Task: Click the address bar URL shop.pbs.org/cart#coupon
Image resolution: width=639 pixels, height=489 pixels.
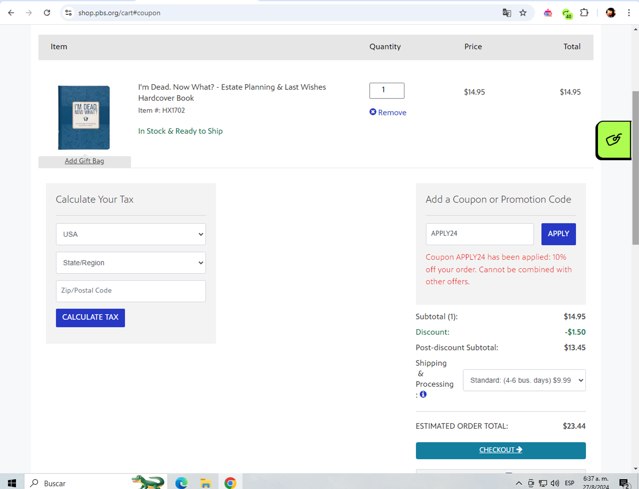Action: tap(119, 13)
